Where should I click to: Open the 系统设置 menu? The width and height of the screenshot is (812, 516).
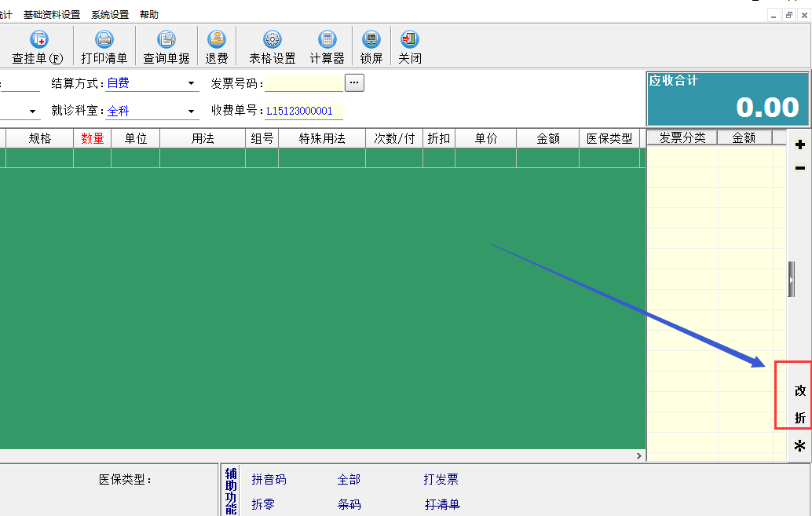[110, 14]
